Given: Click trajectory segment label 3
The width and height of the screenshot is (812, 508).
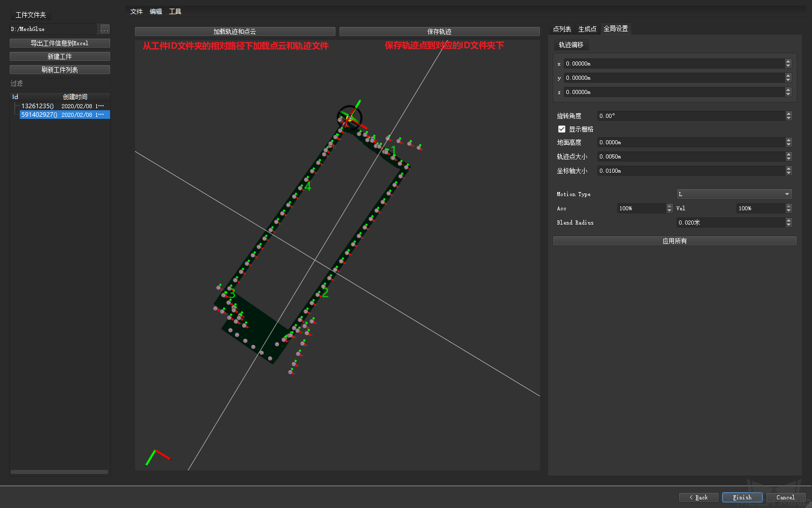Looking at the screenshot, I should 232,294.
